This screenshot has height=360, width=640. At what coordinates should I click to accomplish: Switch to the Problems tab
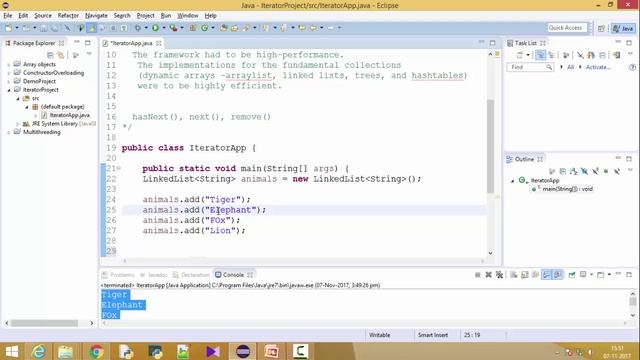[118, 275]
